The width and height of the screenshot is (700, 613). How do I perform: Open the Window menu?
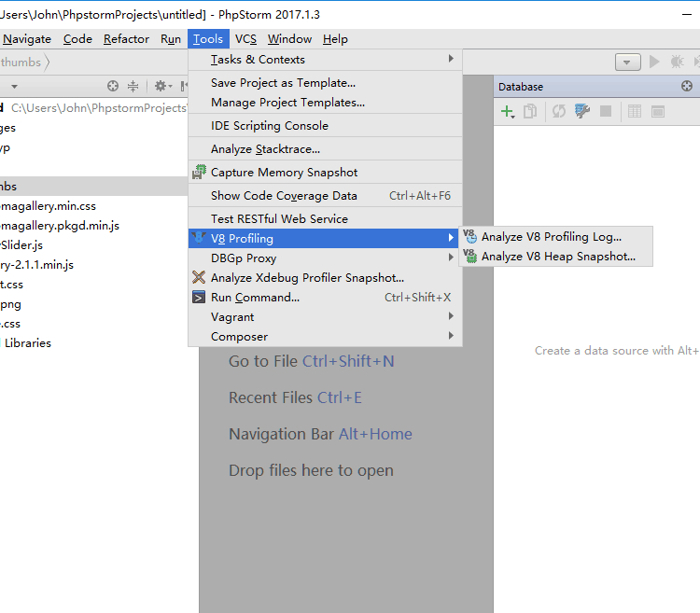tap(289, 39)
